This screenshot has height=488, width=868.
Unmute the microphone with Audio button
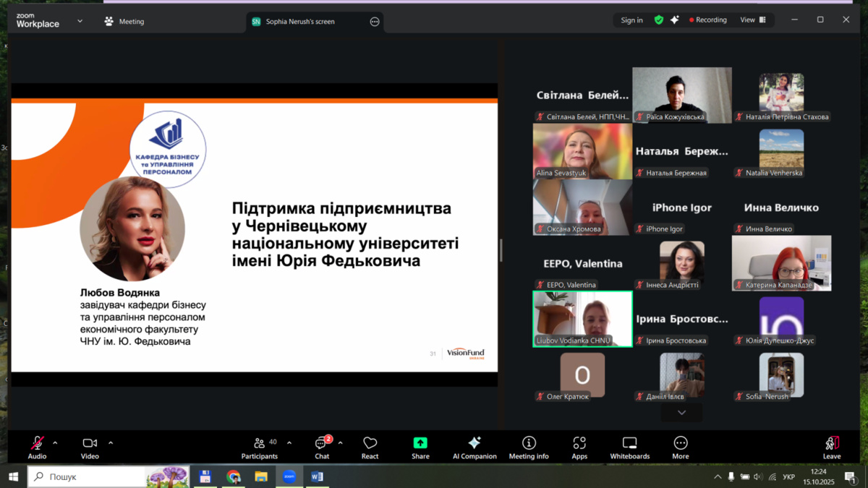(x=37, y=447)
